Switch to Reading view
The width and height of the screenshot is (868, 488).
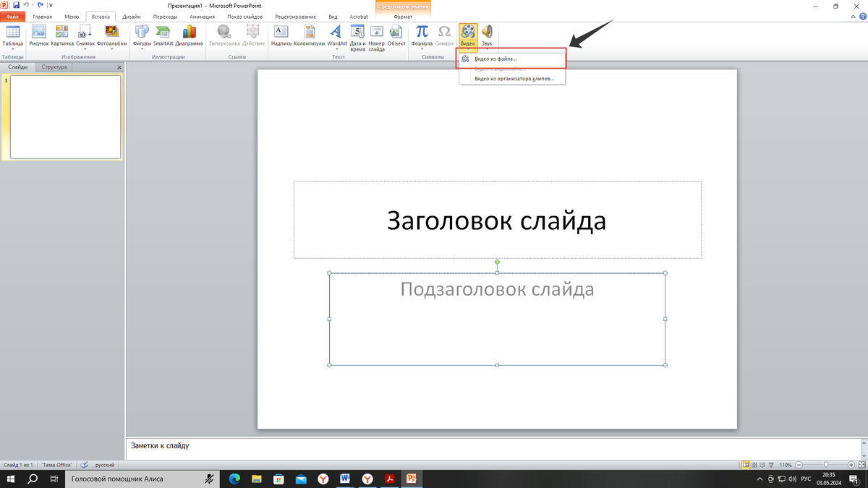click(762, 465)
